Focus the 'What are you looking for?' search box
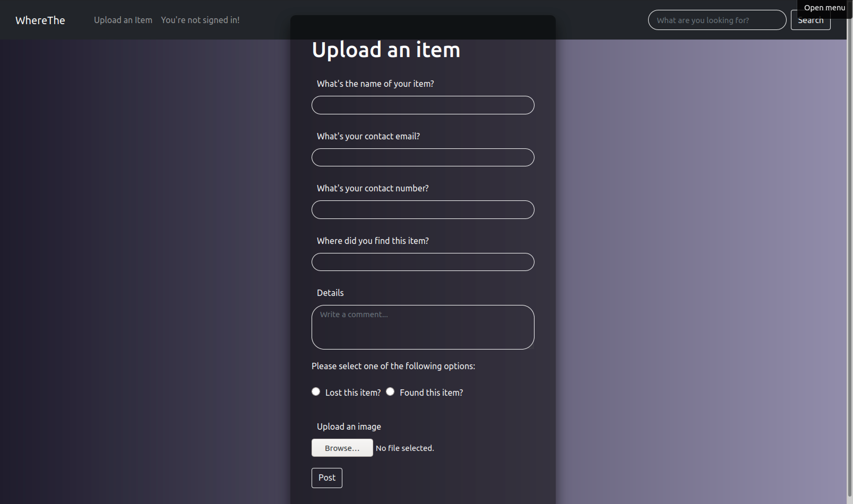 pyautogui.click(x=717, y=20)
